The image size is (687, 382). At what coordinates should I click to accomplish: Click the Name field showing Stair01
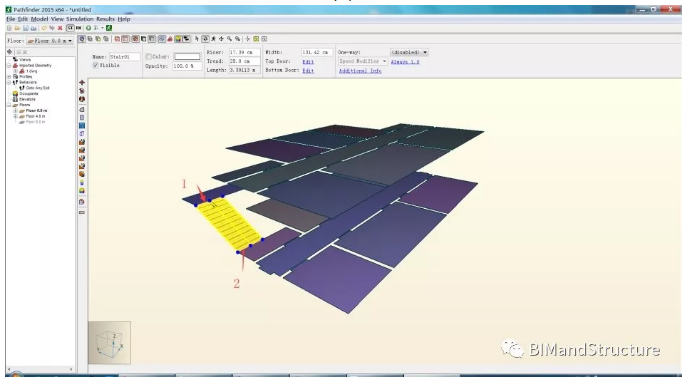click(x=125, y=57)
